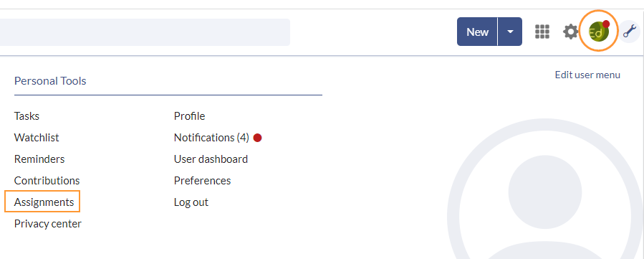The image size is (644, 259).
Task: Open the apps grid icon
Action: click(x=542, y=32)
